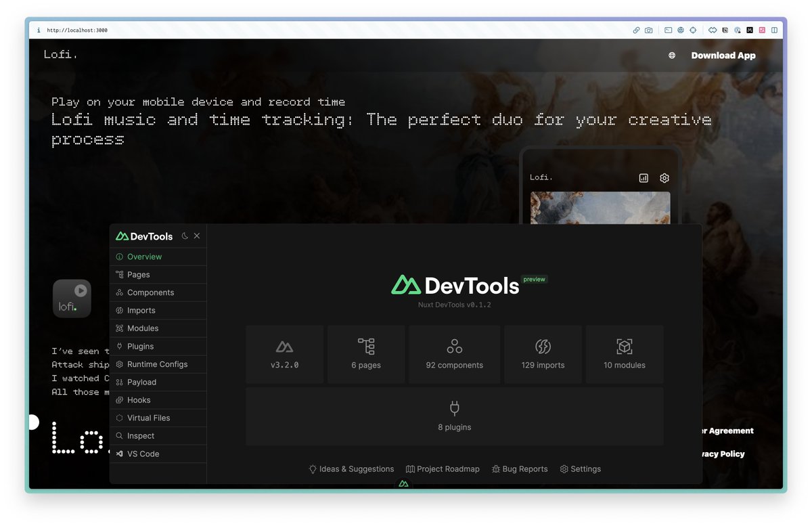Open DevTools Settings link
812x526 pixels.
tap(580, 469)
